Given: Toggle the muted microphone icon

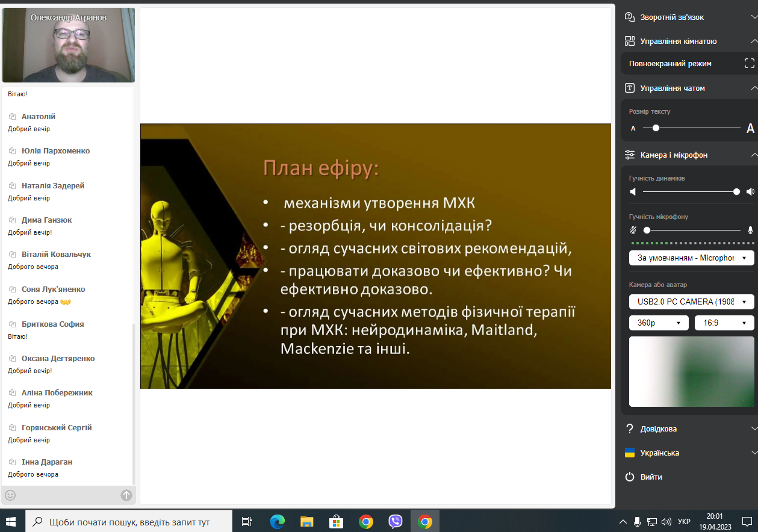Looking at the screenshot, I should tap(633, 230).
